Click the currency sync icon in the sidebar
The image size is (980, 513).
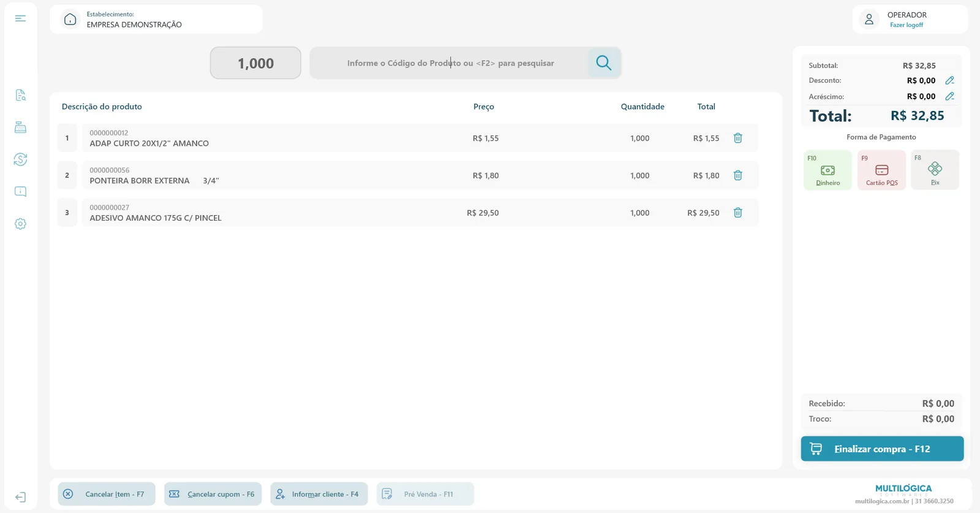[x=20, y=159]
